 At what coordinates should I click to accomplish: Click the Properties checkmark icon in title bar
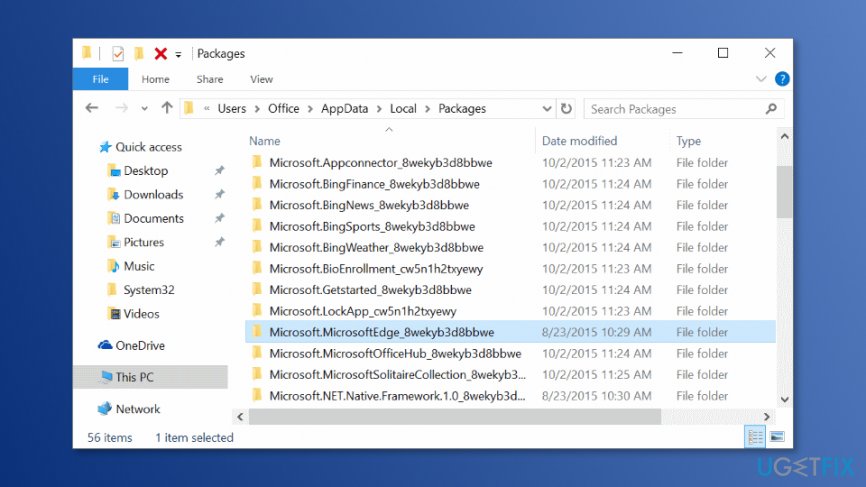(118, 54)
